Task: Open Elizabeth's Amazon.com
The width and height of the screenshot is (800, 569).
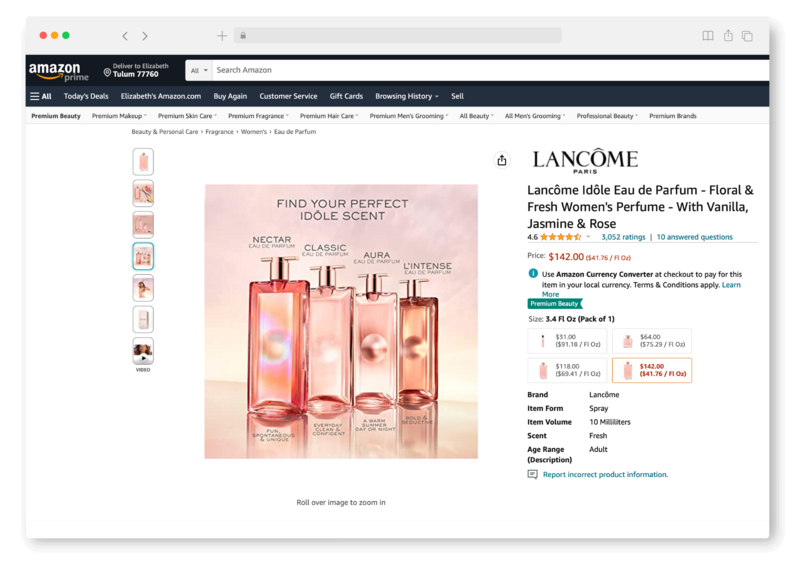Action: coord(161,96)
